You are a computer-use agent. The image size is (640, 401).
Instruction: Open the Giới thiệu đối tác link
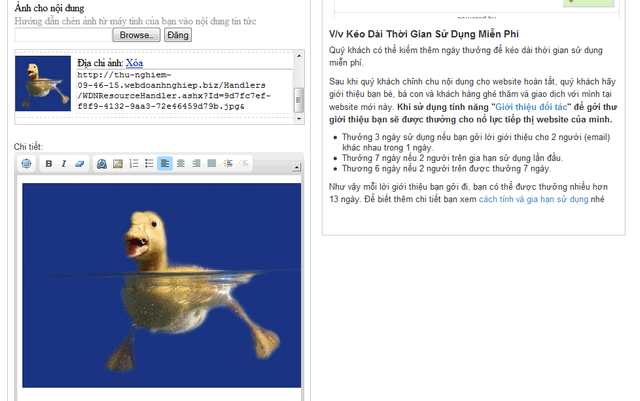531,107
